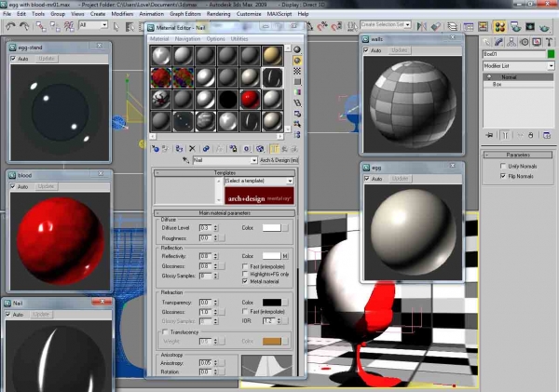
Task: Toggle the checkered Background icon
Action: 297,71
